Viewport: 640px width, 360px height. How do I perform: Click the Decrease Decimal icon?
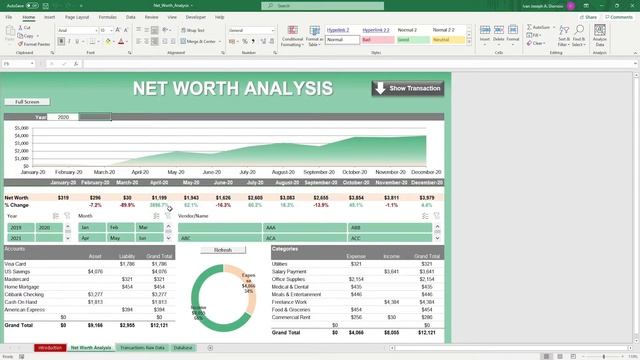click(272, 42)
